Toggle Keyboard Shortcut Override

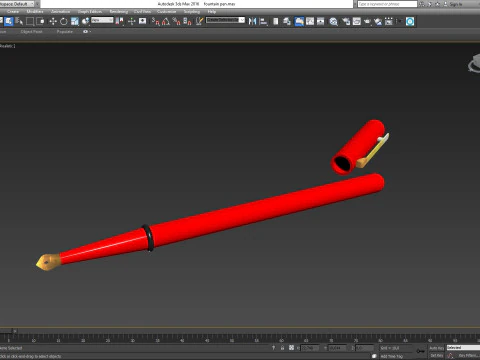pos(143,22)
